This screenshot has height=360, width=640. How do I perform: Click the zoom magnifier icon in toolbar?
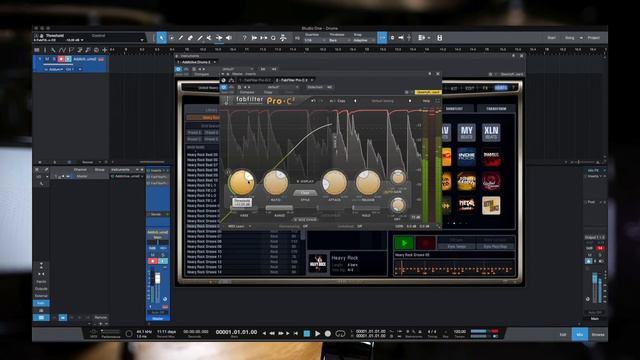pos(273,38)
